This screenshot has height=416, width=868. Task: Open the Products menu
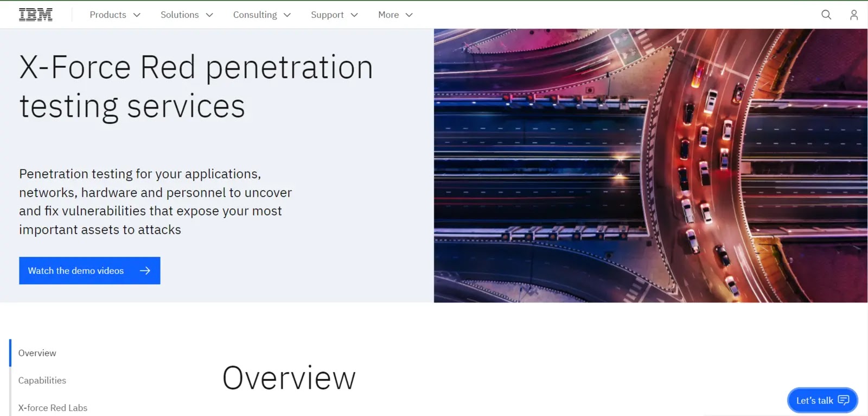coord(115,15)
